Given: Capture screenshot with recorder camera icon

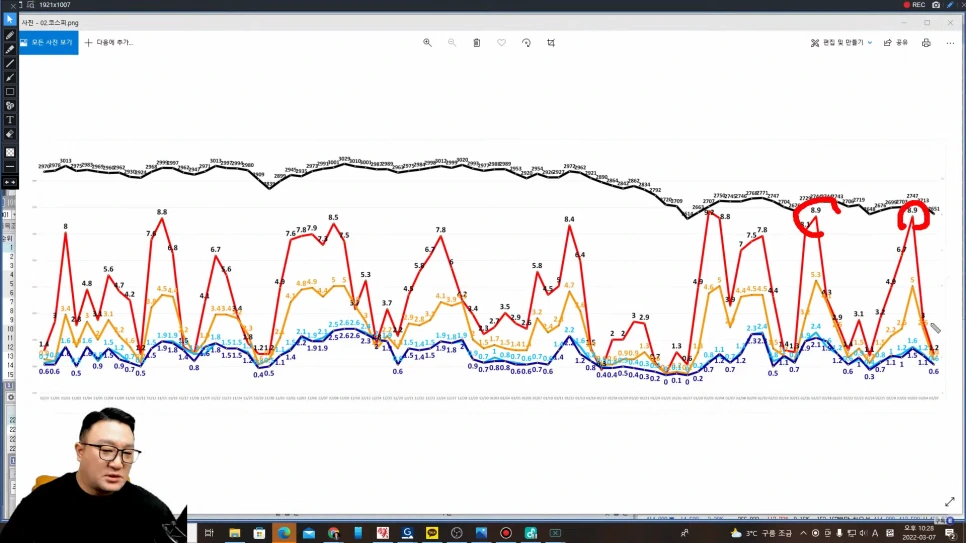Looking at the screenshot, I should [x=936, y=5].
